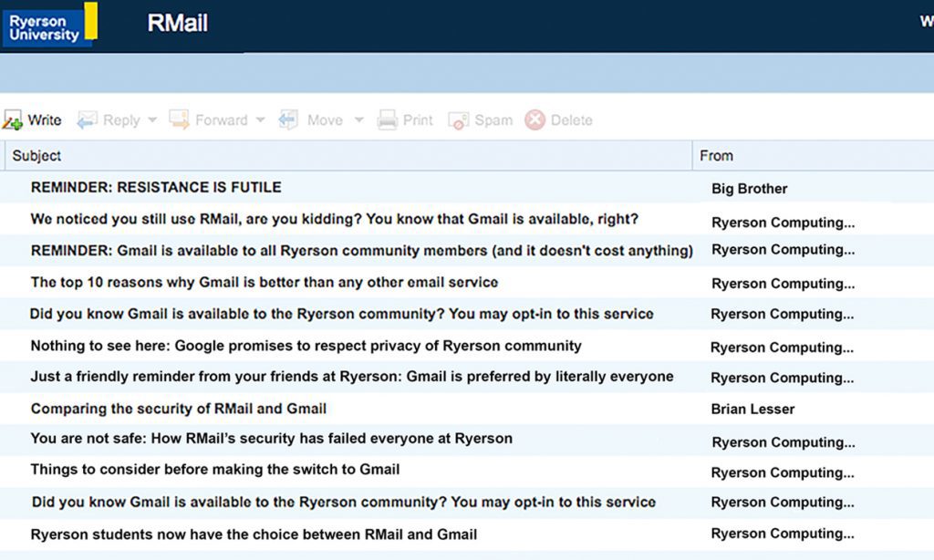The height and width of the screenshot is (560, 934).
Task: Click the red Delete icon
Action: [534, 119]
